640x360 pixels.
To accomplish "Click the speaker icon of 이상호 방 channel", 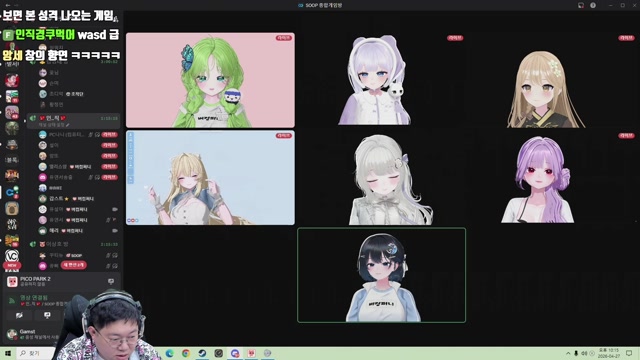I will [x=33, y=244].
